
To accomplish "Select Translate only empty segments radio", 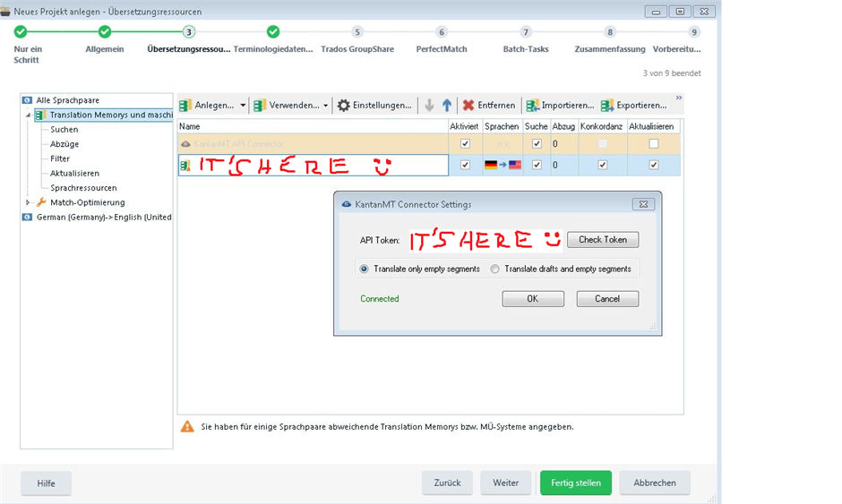I will 364,269.
